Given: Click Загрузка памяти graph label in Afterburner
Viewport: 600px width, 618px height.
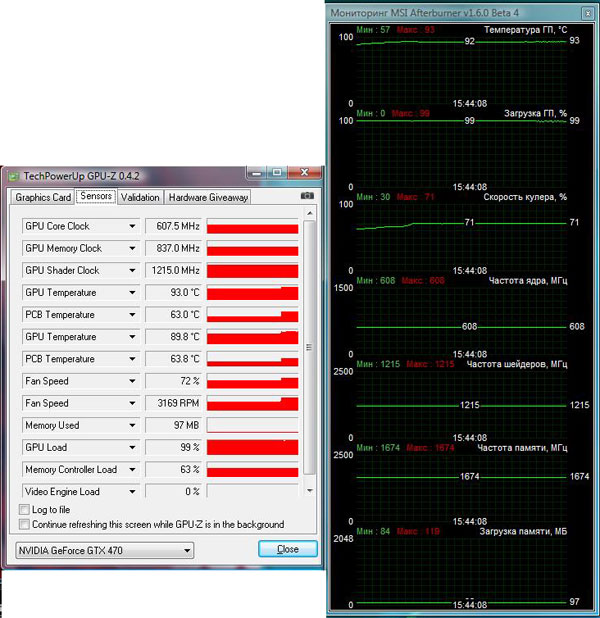Looking at the screenshot, I should click(x=523, y=531).
